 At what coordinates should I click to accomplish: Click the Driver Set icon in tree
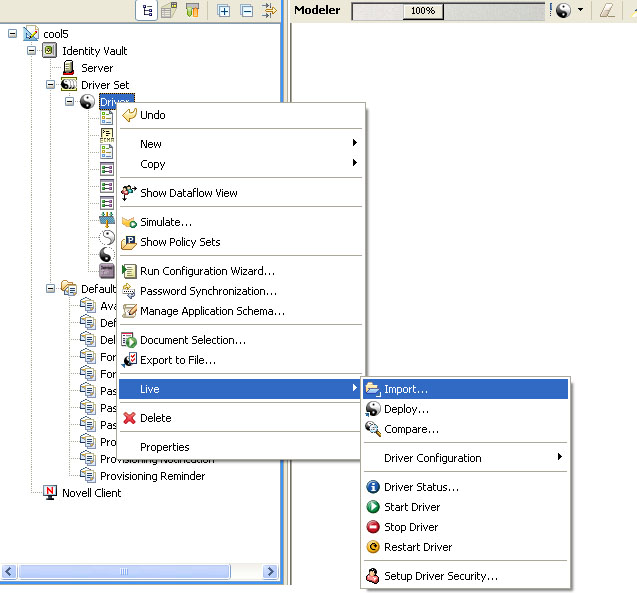[68, 85]
